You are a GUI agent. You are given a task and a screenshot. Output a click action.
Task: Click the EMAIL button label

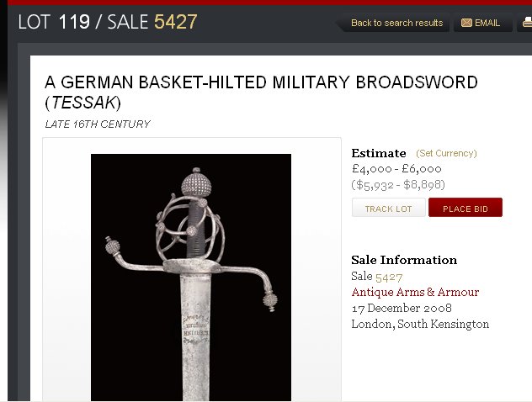[x=487, y=23]
